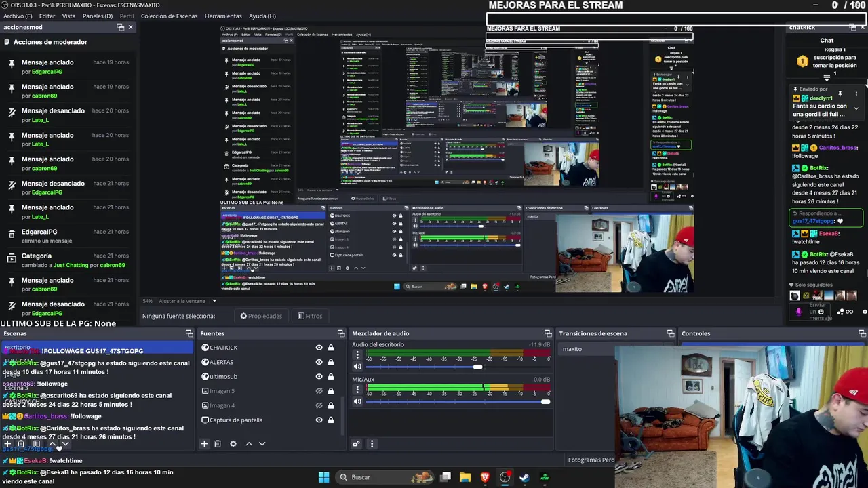Open source properties gear in Fuentes toolbar
Screen dimensions: 868x488
point(233,444)
